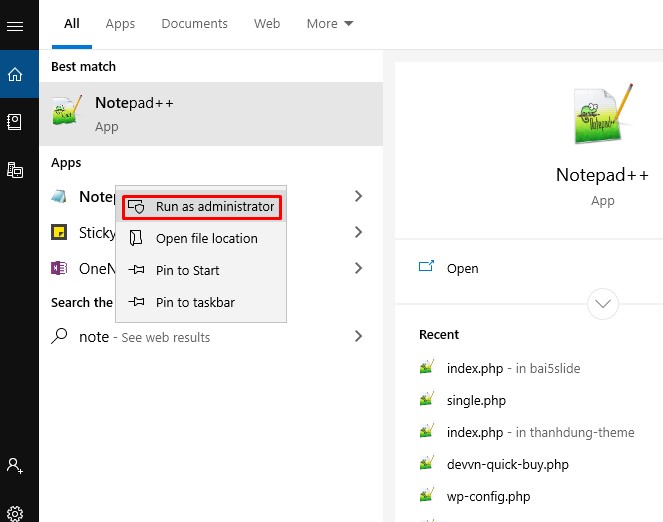Click the OneNote app icon
This screenshot has width=663, height=522.
click(60, 268)
